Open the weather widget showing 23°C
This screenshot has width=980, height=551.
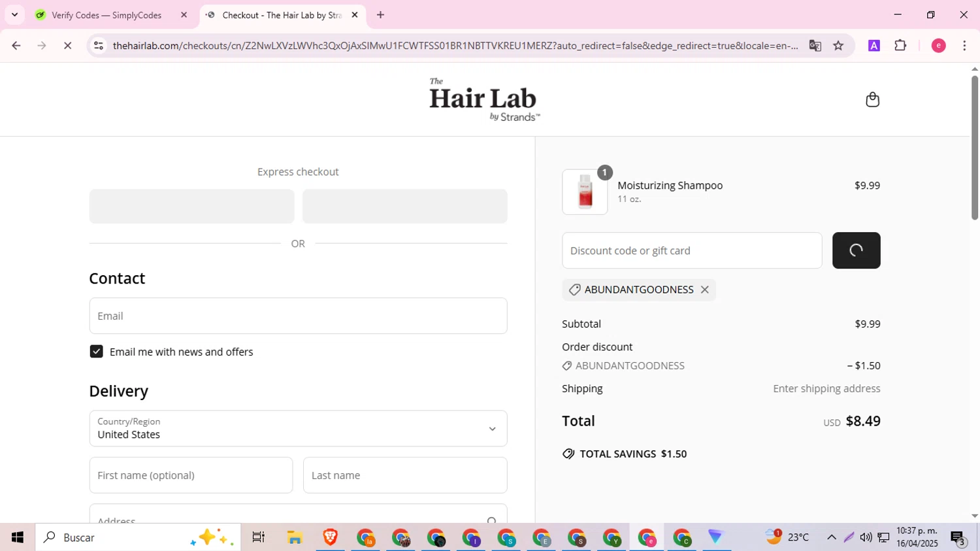click(x=787, y=537)
